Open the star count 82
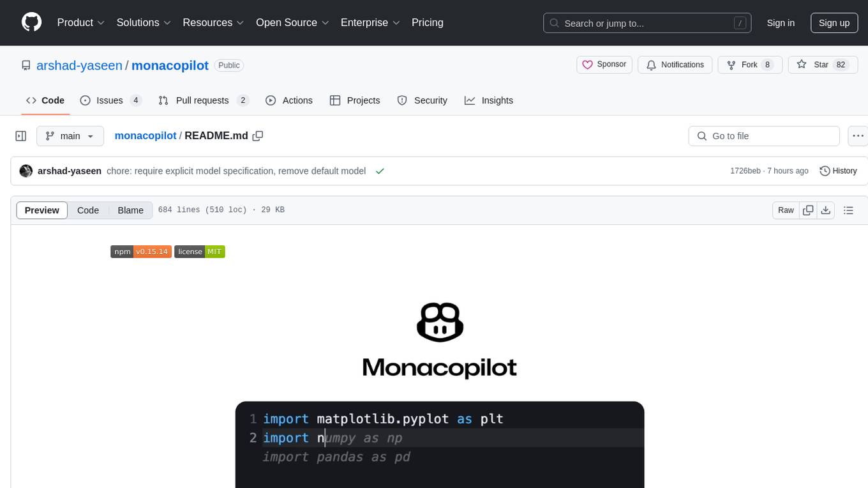Viewport: 868px width, 488px height. [841, 65]
